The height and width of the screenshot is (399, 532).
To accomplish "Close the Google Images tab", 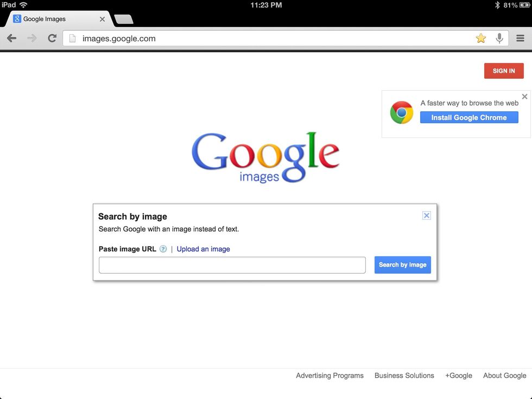I will pyautogui.click(x=102, y=19).
